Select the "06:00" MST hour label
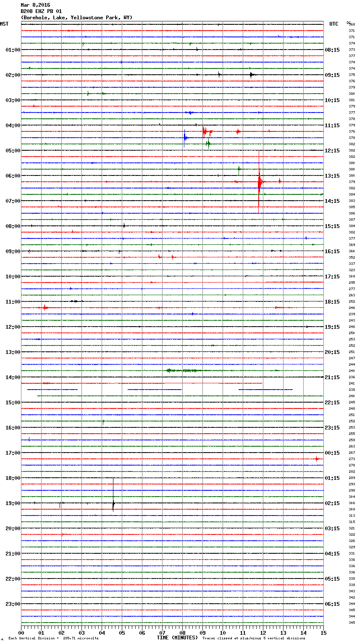Image resolution: width=357 pixels, height=644 pixels. click(13, 176)
